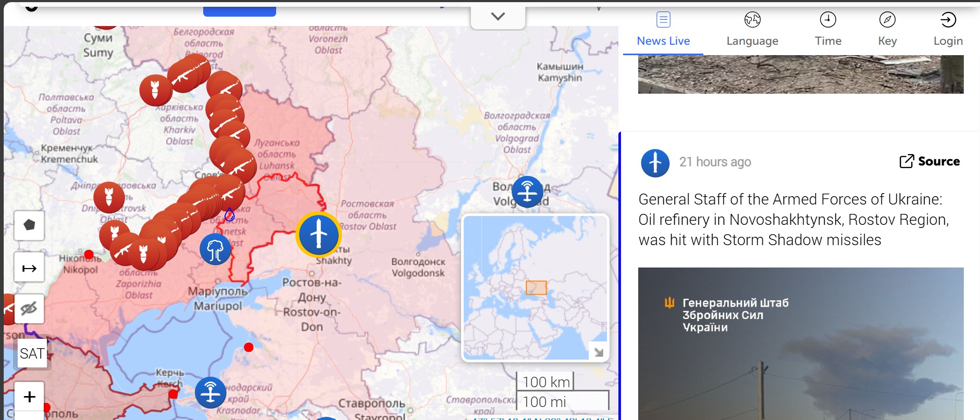This screenshot has width=980, height=420.
Task: Open the Source link of the news item
Action: pyautogui.click(x=929, y=161)
